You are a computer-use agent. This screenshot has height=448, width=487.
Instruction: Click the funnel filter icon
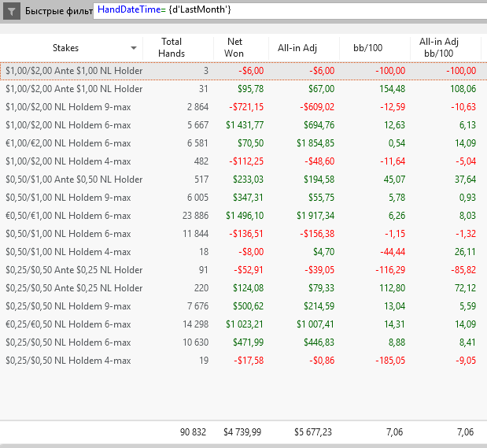(13, 12)
